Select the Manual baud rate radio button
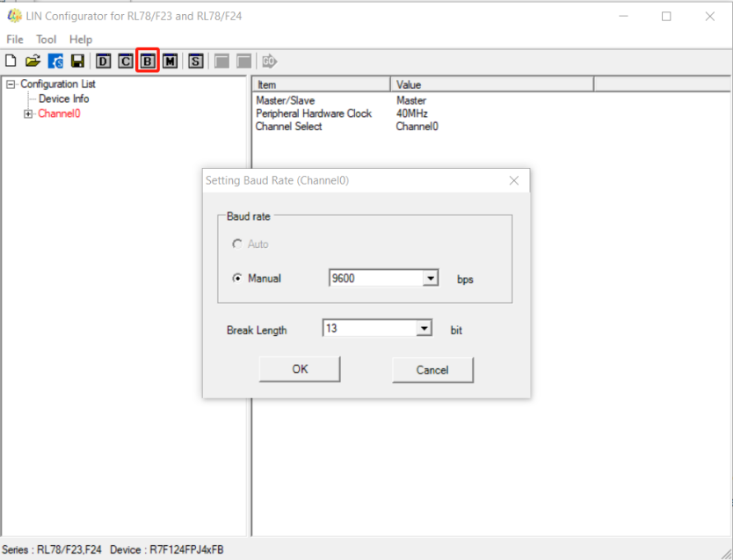The image size is (733, 560). click(237, 279)
